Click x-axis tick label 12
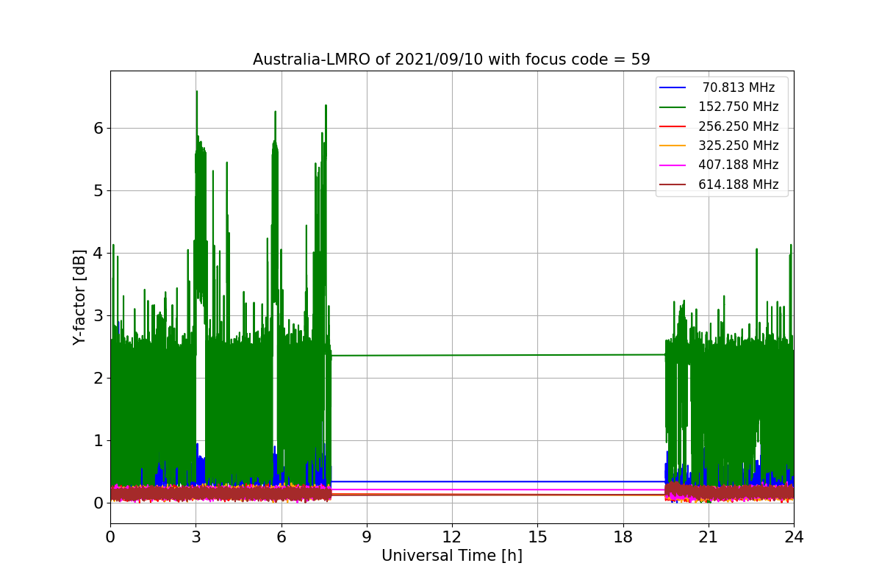Viewport: 882px width, 588px height. tap(452, 537)
